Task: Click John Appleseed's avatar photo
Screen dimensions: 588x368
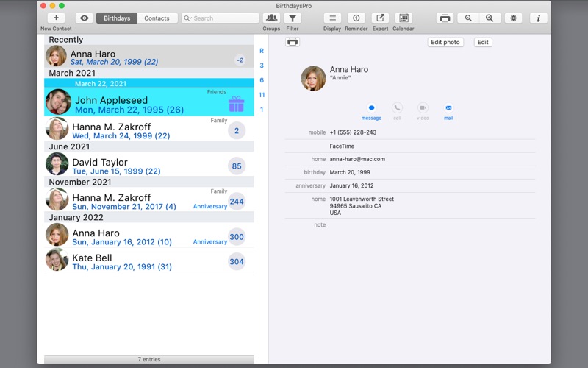Action: (x=59, y=102)
